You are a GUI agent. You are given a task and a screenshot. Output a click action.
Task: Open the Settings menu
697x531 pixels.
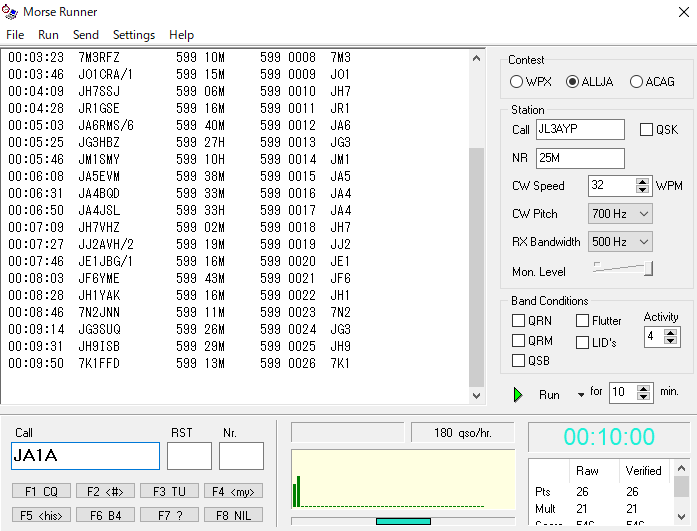[x=133, y=34]
